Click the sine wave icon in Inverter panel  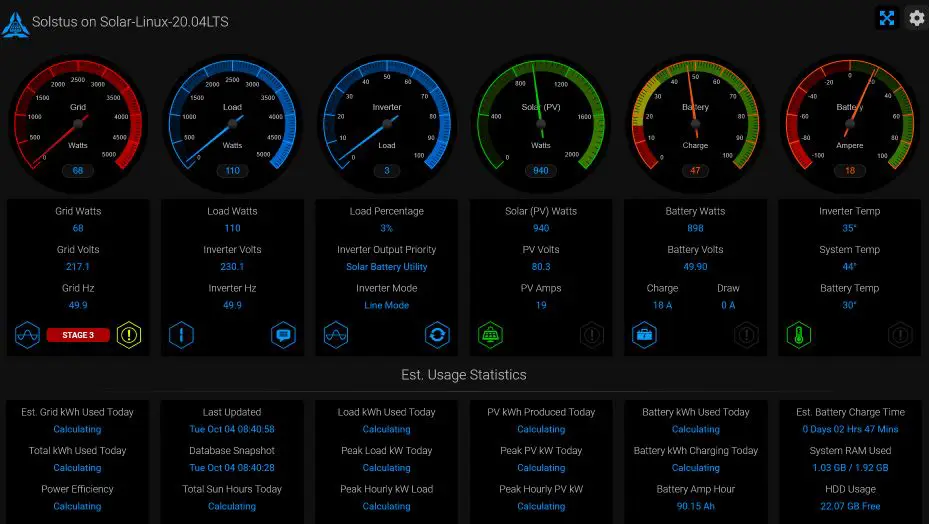pyautogui.click(x=336, y=335)
